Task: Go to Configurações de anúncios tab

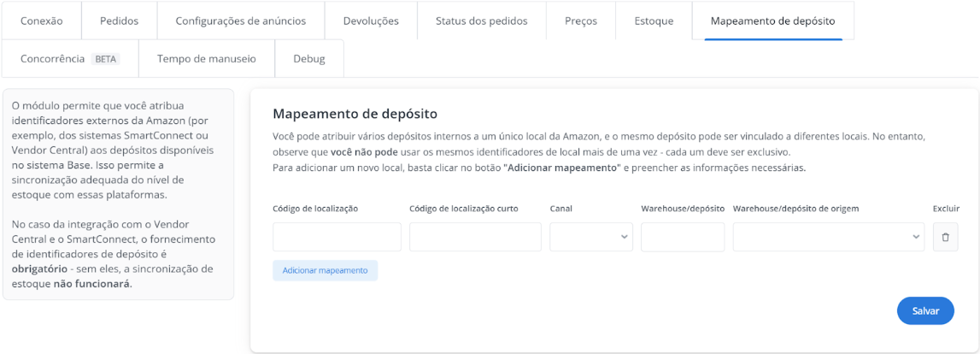Action: 240,21
